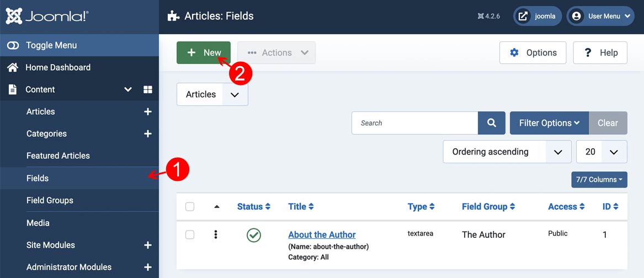Click into the Search input field
This screenshot has width=644, height=278.
414,123
